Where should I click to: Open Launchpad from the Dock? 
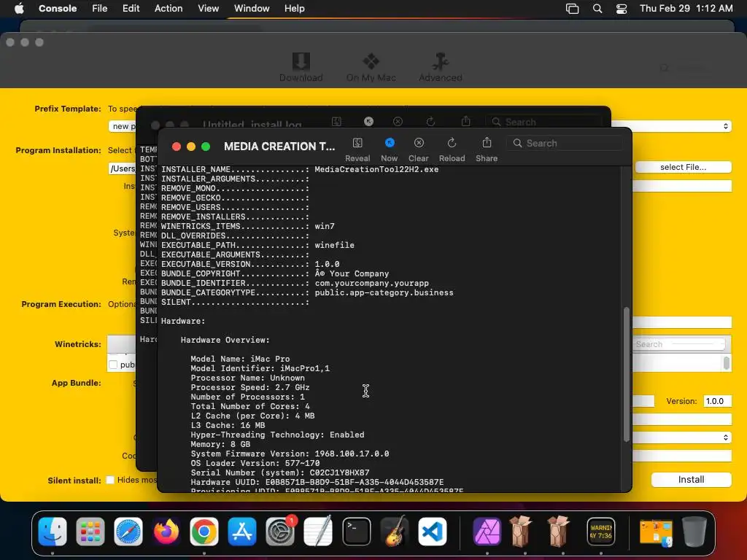(90, 532)
